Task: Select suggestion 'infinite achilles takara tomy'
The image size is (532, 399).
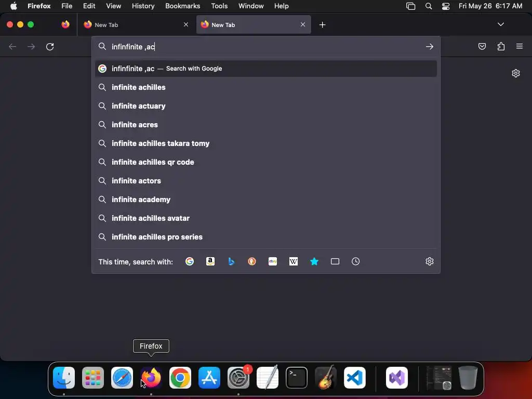Action: pos(265,143)
